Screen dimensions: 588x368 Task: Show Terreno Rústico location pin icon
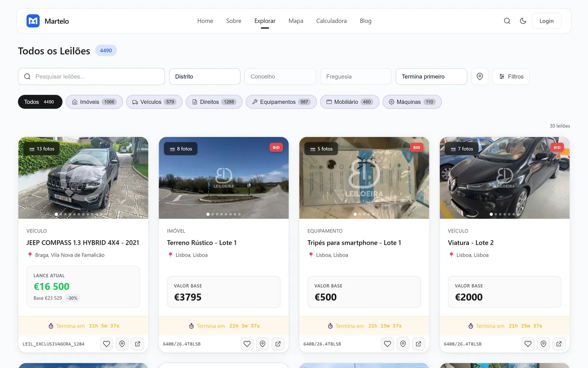[x=262, y=344]
